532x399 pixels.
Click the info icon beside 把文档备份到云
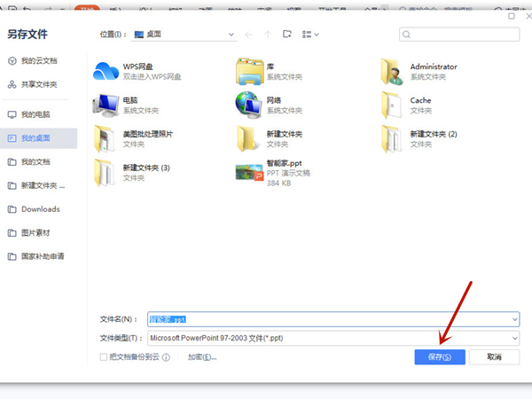click(x=166, y=357)
